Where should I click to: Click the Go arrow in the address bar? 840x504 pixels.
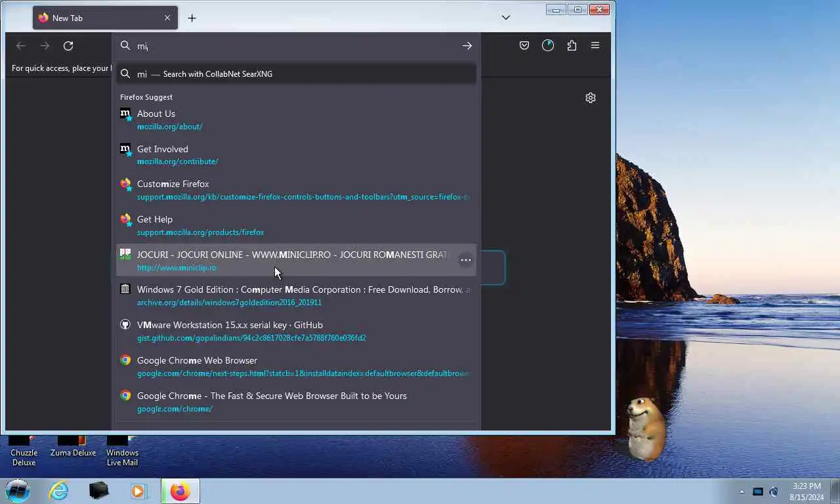tap(467, 46)
